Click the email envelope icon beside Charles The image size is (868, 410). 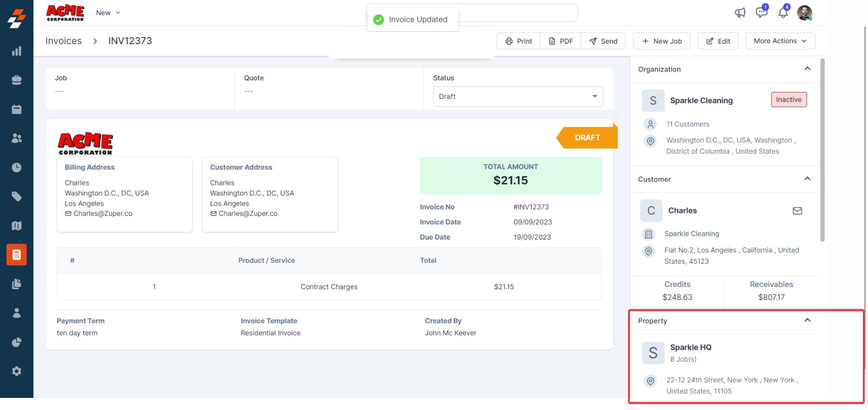797,211
